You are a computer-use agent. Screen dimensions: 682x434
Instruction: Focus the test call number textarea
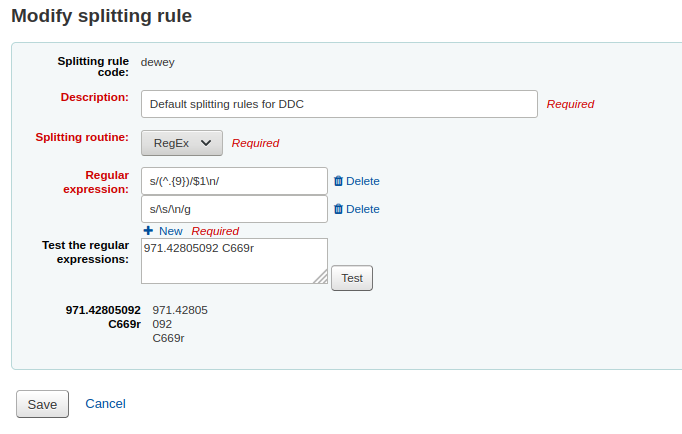pyautogui.click(x=233, y=260)
